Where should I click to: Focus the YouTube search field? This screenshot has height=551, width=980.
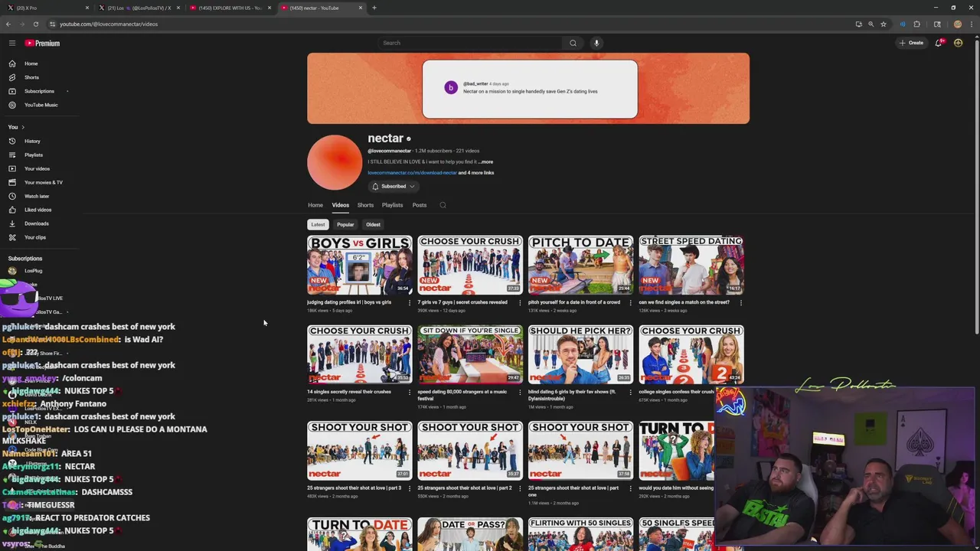(x=469, y=43)
